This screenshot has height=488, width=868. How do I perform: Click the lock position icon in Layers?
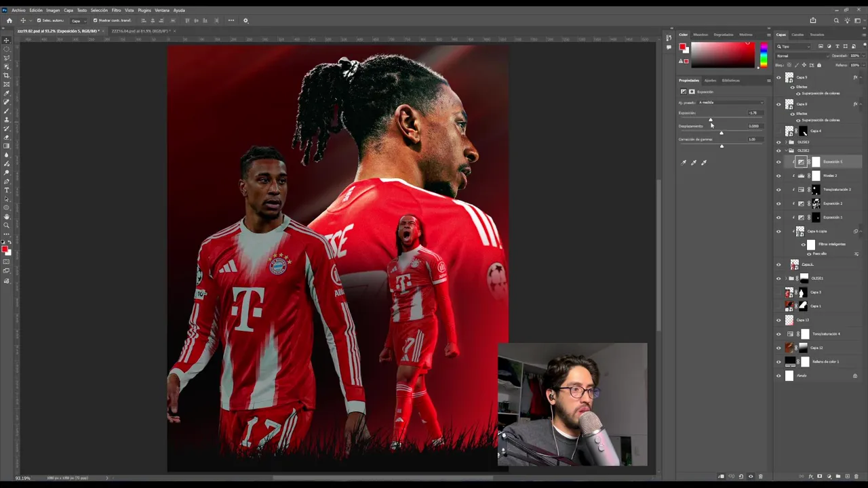coord(804,65)
